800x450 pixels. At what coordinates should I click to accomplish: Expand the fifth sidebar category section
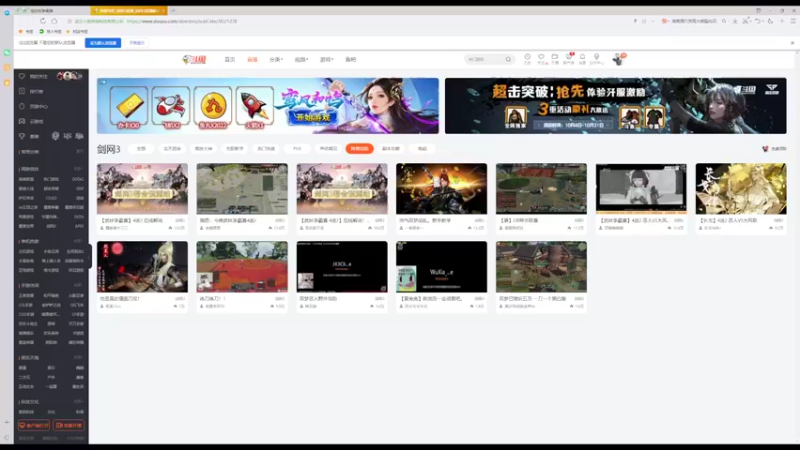[78, 358]
